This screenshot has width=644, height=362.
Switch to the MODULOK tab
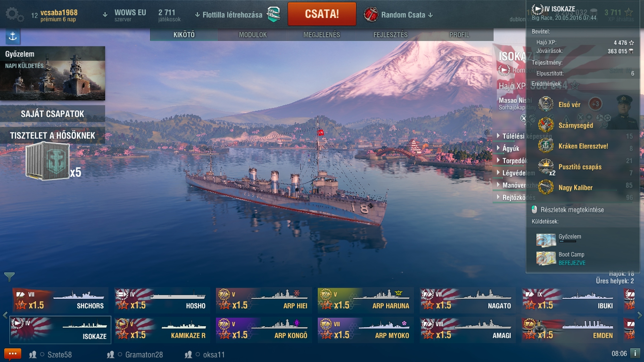(x=253, y=35)
